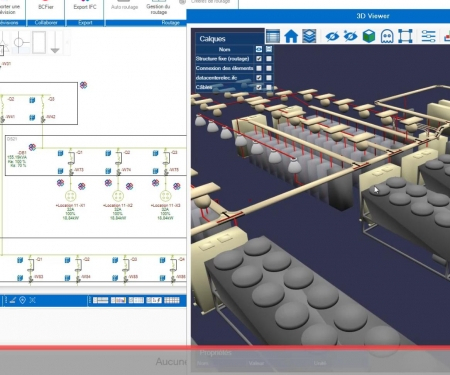Select the -Q1 breaker symbol in DS21 panel

point(71,158)
